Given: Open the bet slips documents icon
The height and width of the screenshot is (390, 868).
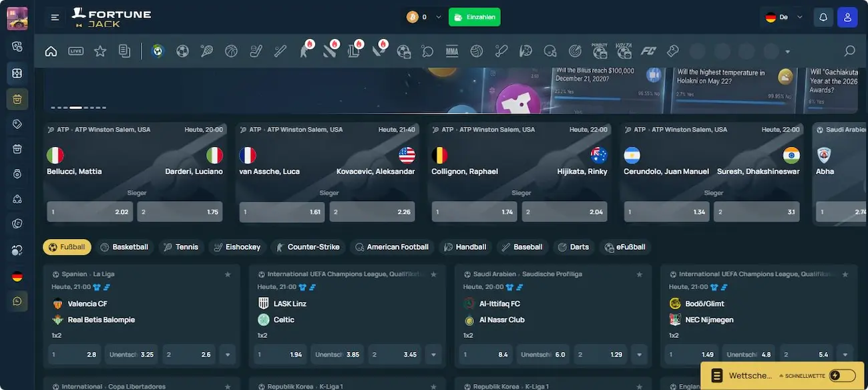Looking at the screenshot, I should click(124, 51).
